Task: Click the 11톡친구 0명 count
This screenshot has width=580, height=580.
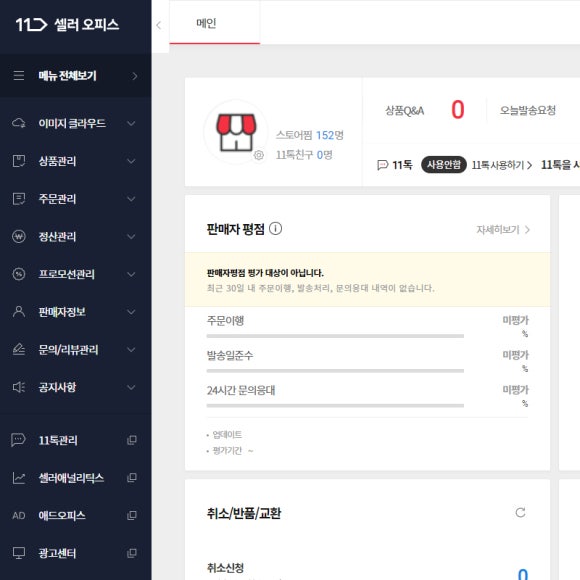Action: coord(304,155)
